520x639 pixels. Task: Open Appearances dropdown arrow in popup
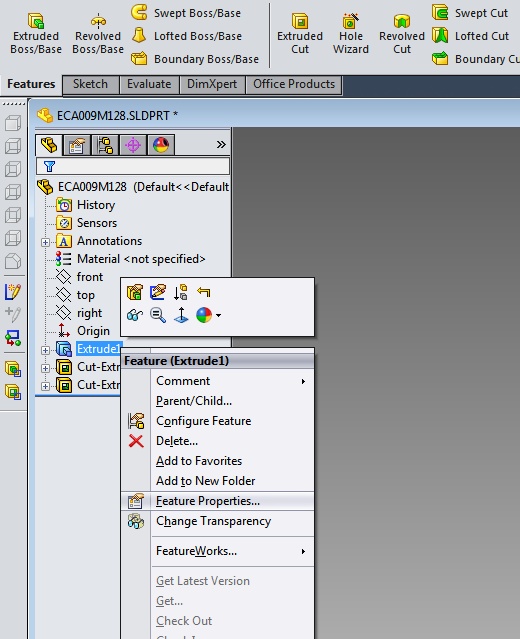tap(218, 315)
